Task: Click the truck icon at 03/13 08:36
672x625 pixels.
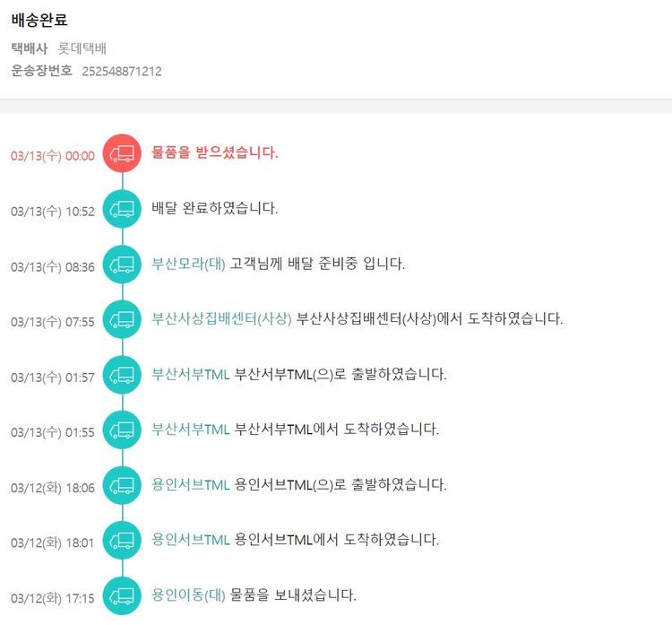Action: pyautogui.click(x=122, y=265)
